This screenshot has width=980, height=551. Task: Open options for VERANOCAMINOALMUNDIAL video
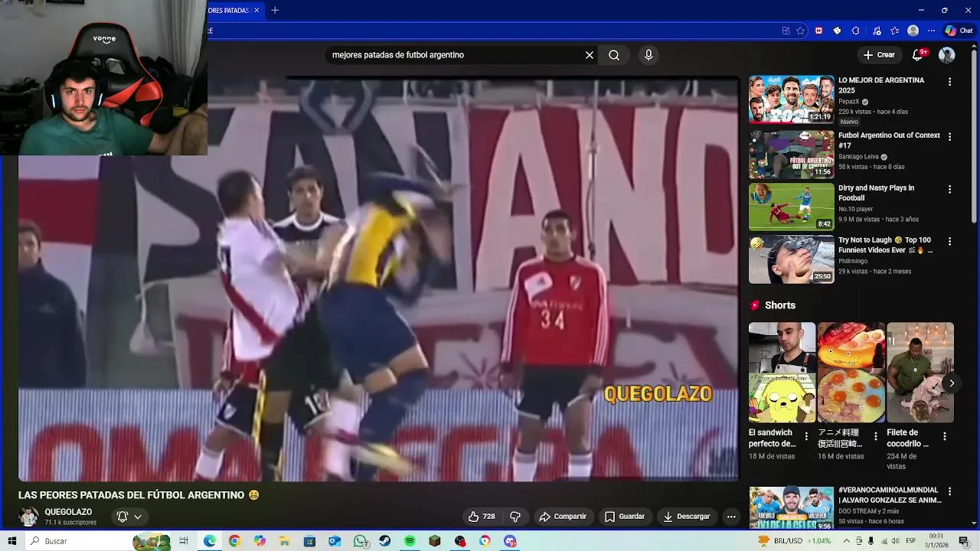949,491
